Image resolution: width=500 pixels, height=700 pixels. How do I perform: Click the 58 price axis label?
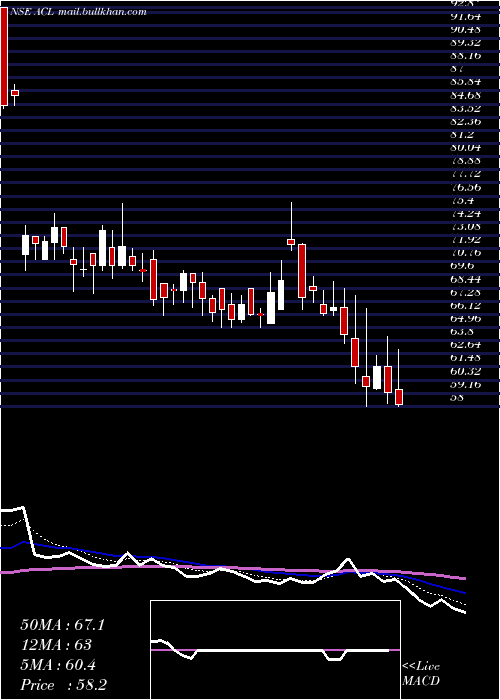click(x=458, y=397)
